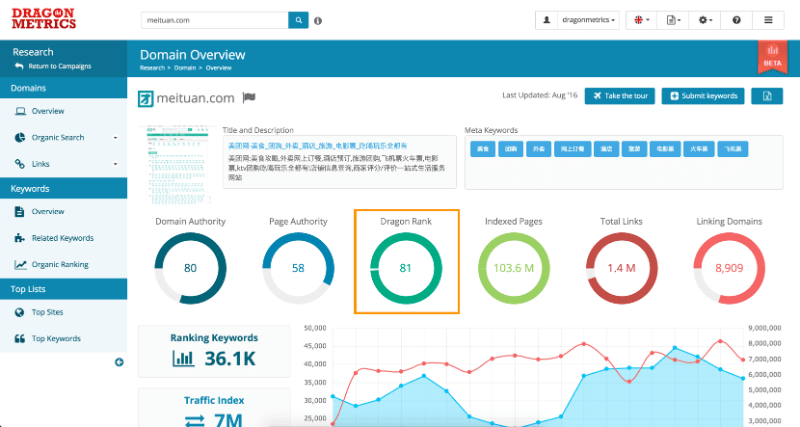
Task: Open the blue page title link
Action: tap(317, 146)
